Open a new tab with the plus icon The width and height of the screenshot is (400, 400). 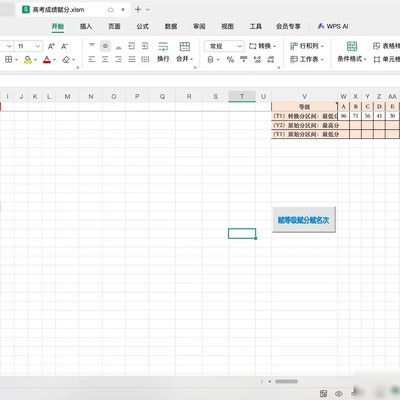click(x=138, y=9)
